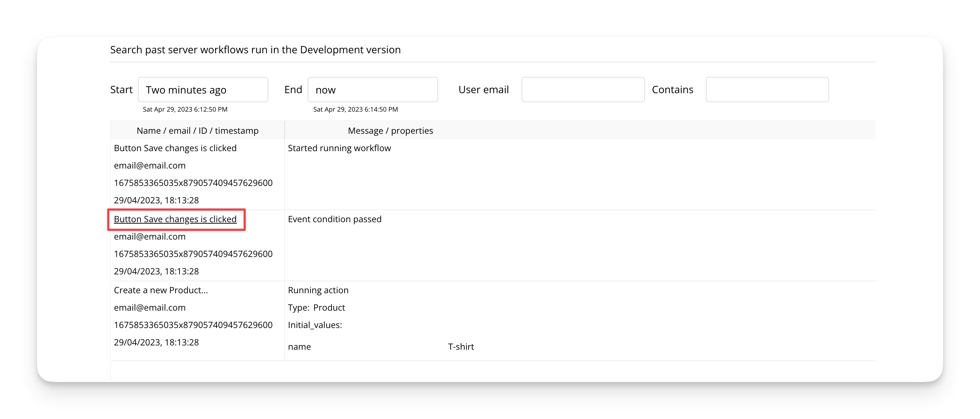The image size is (980, 419).
Task: Click the Start time input field
Action: tap(203, 90)
